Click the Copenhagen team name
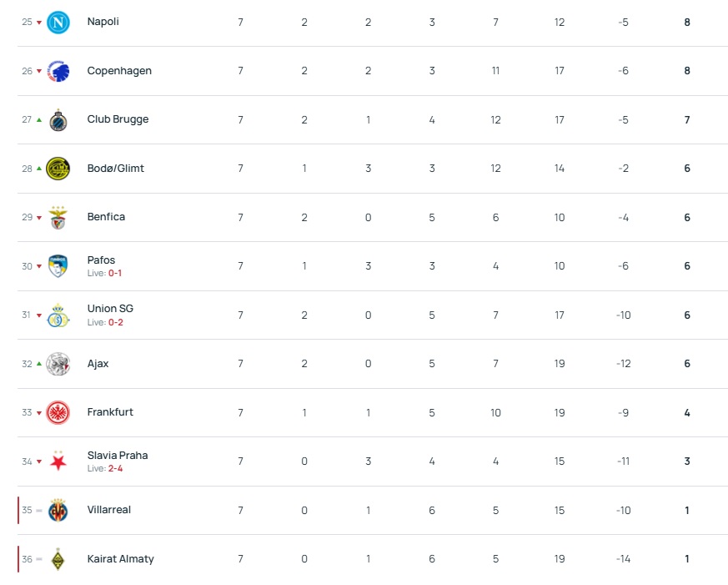The height and width of the screenshot is (585, 728). coord(119,71)
